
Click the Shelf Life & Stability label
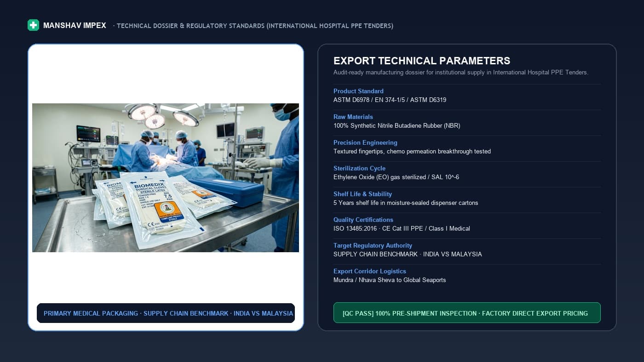pos(363,194)
